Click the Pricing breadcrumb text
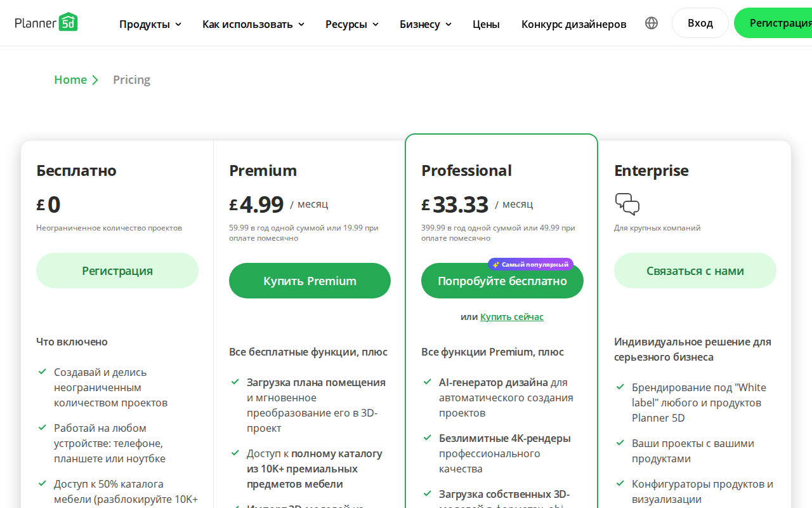This screenshot has height=508, width=812. tap(131, 79)
